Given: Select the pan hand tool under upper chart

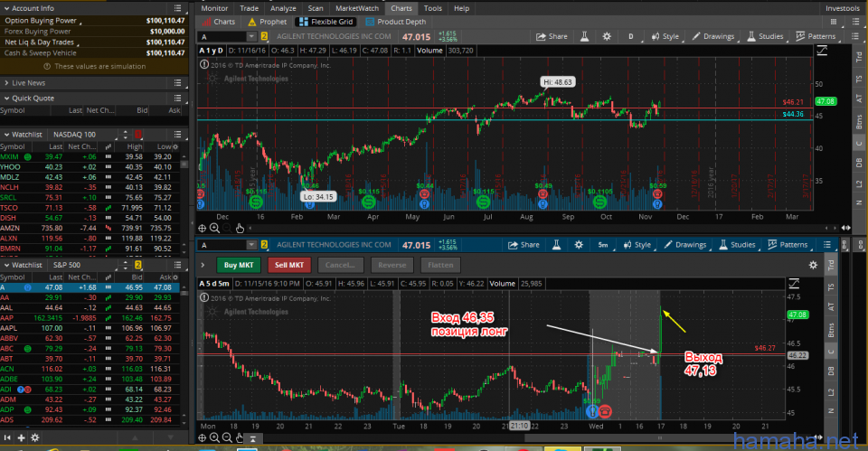Looking at the screenshot, I should [240, 228].
